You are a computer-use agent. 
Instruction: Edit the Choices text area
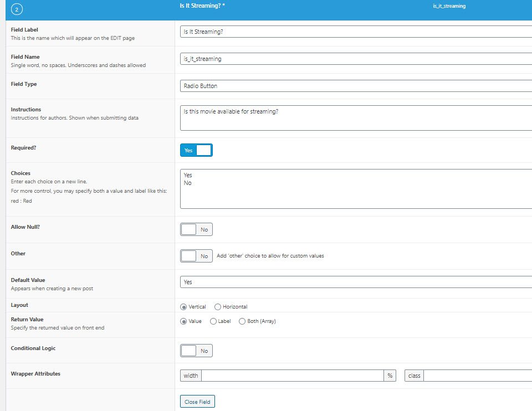(x=355, y=189)
